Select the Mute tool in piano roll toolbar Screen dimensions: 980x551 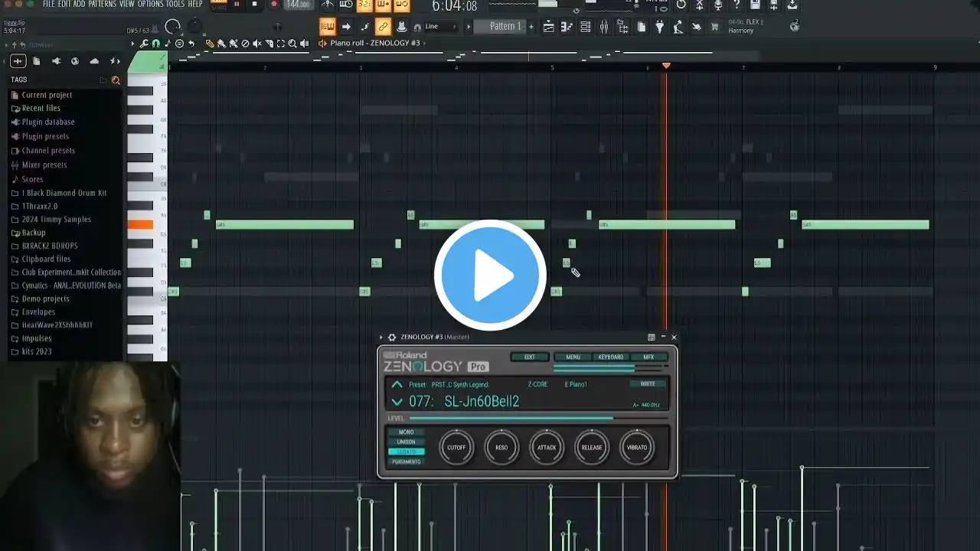click(257, 44)
